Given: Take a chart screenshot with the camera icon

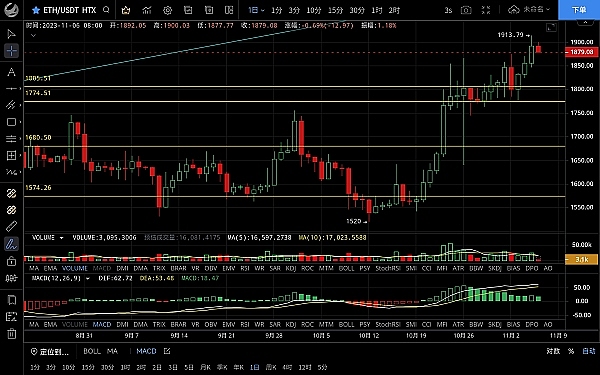Looking at the screenshot, I should [466, 10].
